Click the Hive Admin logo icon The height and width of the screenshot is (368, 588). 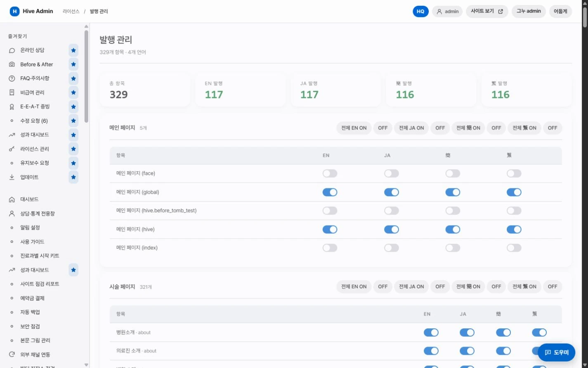tap(14, 12)
